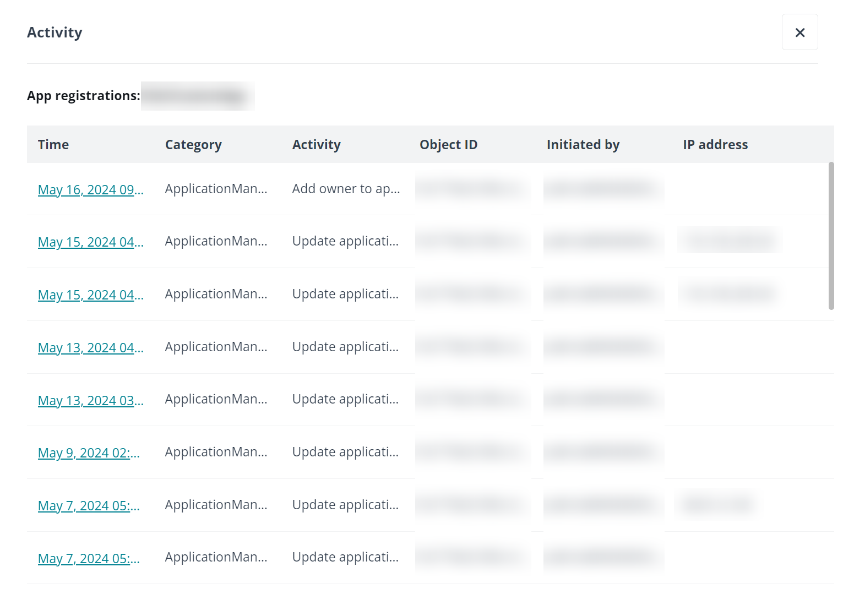Open the first May 7, 2024 05 entry
The height and width of the screenshot is (616, 854).
tap(89, 506)
